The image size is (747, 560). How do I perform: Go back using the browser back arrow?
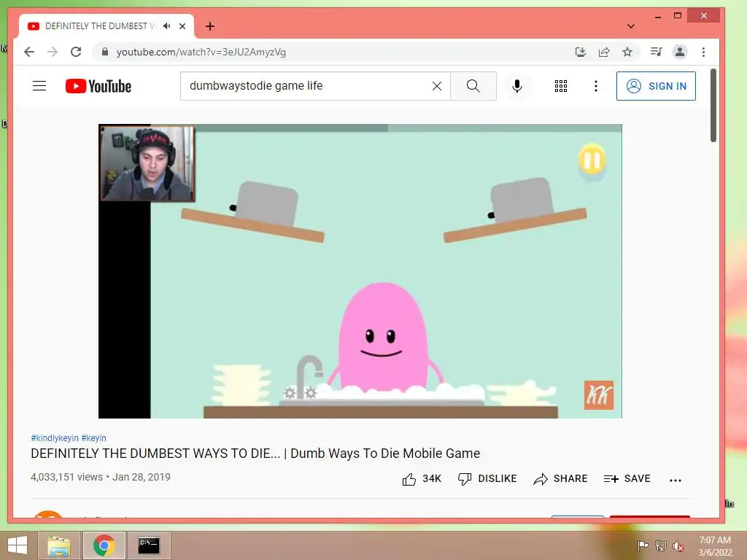[29, 52]
